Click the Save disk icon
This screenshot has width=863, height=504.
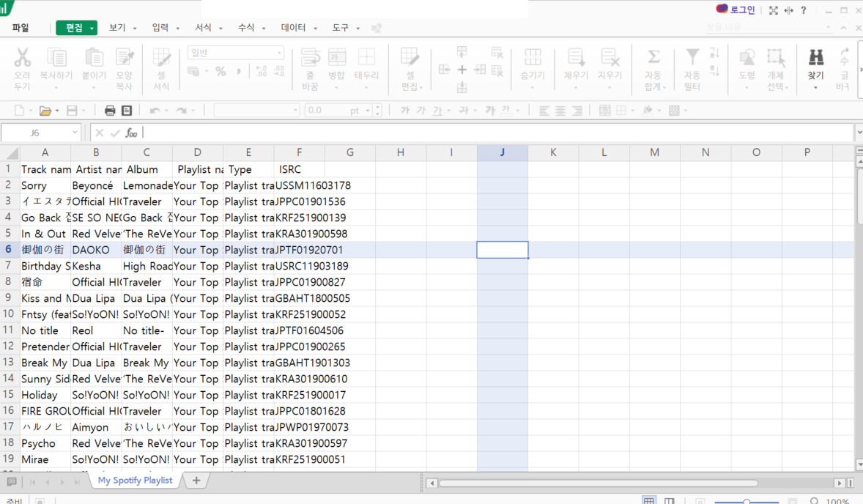click(72, 111)
